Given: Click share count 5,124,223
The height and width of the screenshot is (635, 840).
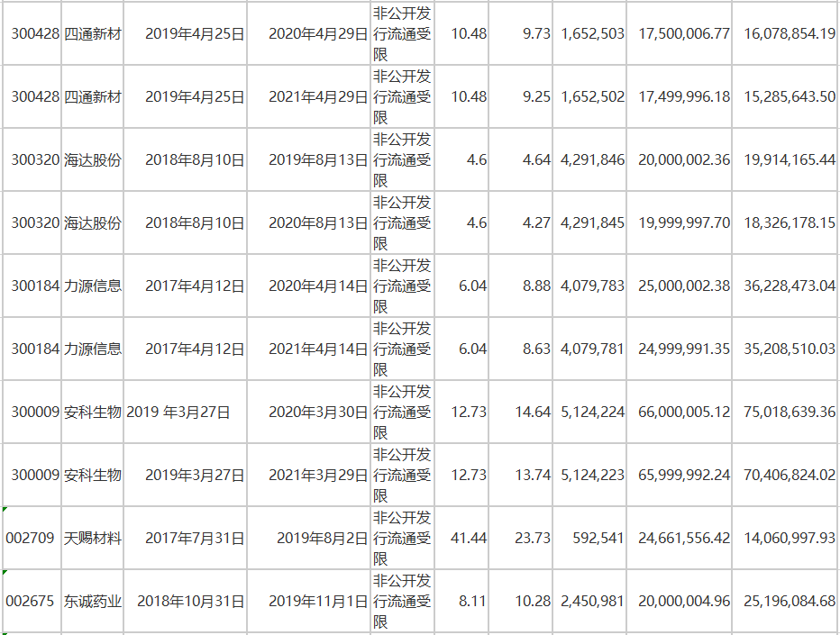Looking at the screenshot, I should (x=589, y=475).
